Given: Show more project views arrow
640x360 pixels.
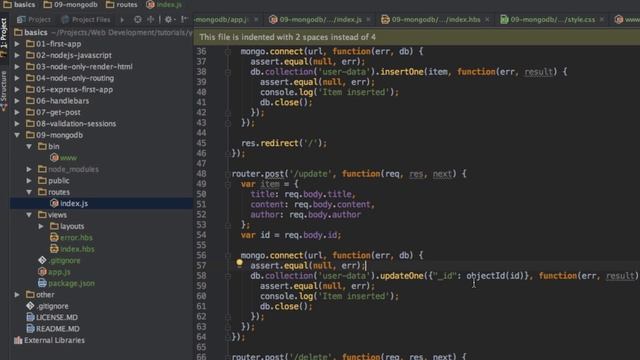Looking at the screenshot, I should pyautogui.click(x=122, y=19).
